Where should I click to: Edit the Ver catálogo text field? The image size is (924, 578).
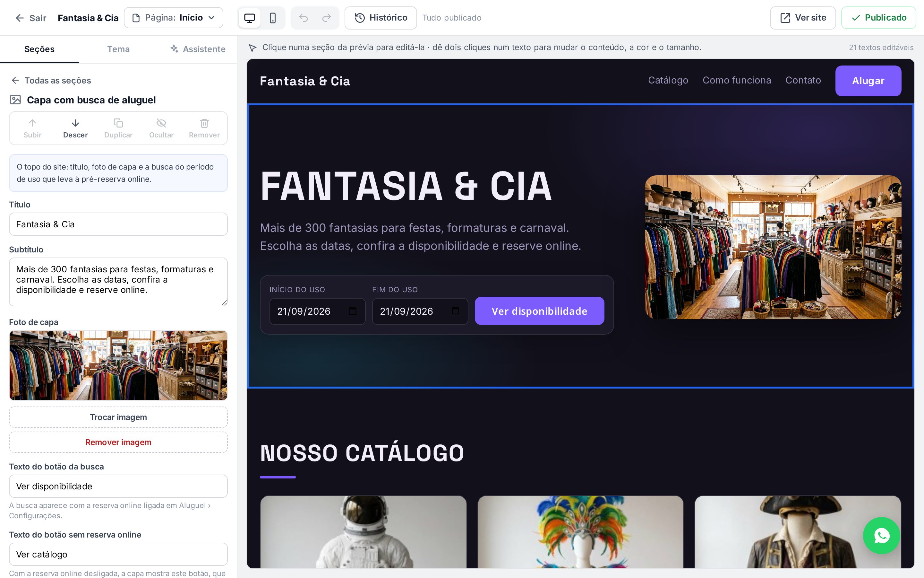(x=118, y=554)
